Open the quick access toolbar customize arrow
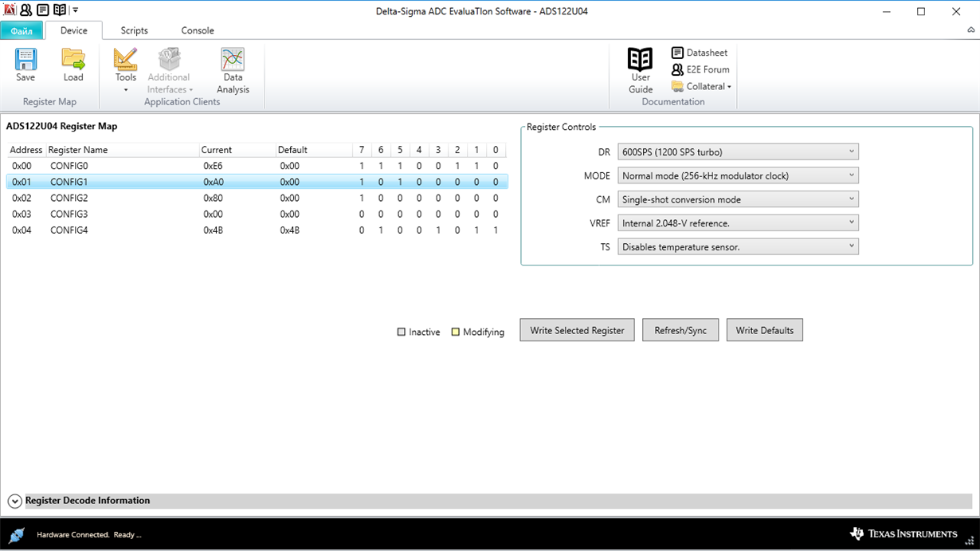 [x=75, y=10]
